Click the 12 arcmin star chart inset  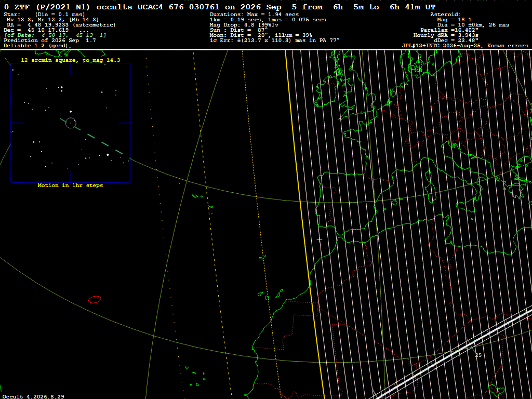pyautogui.click(x=71, y=123)
